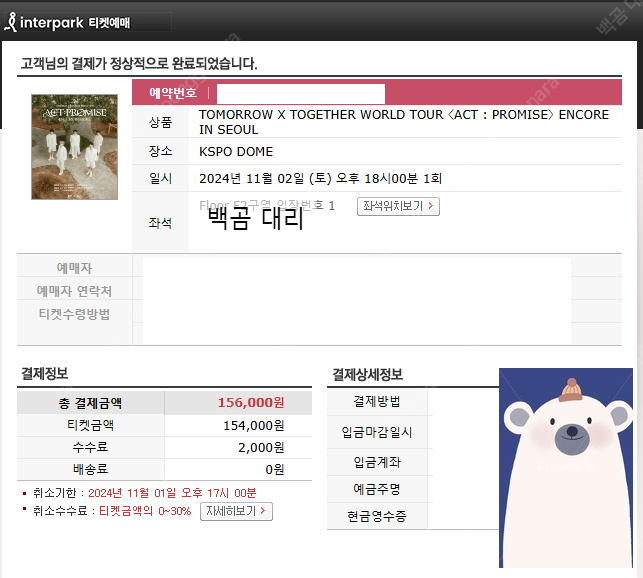Click the 장소 row label

coord(160,151)
